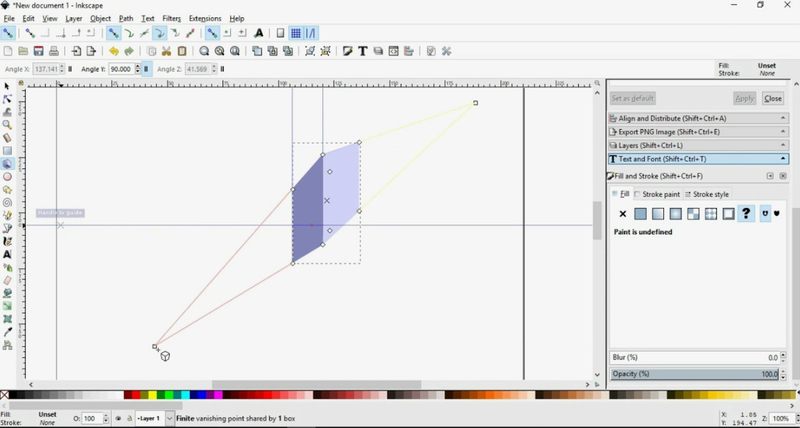
Task: Toggle current layer visibility eye
Action: click(x=118, y=418)
